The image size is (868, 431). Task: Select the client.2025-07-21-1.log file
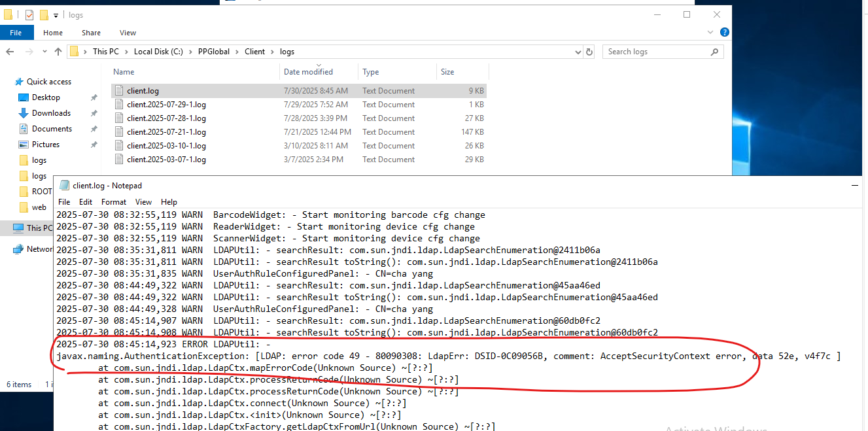[x=166, y=132]
